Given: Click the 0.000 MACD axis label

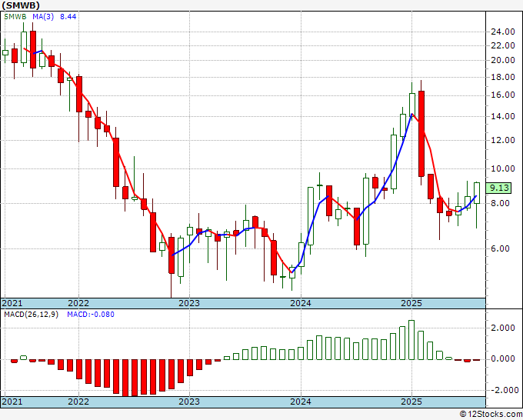Looking at the screenshot, I should point(503,359).
